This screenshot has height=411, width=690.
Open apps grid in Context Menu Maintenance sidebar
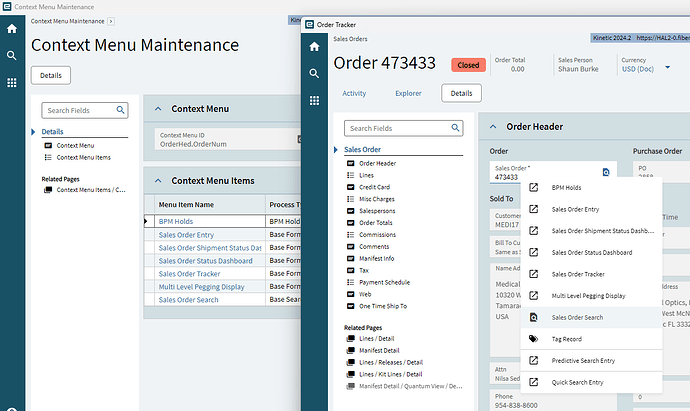[11, 82]
